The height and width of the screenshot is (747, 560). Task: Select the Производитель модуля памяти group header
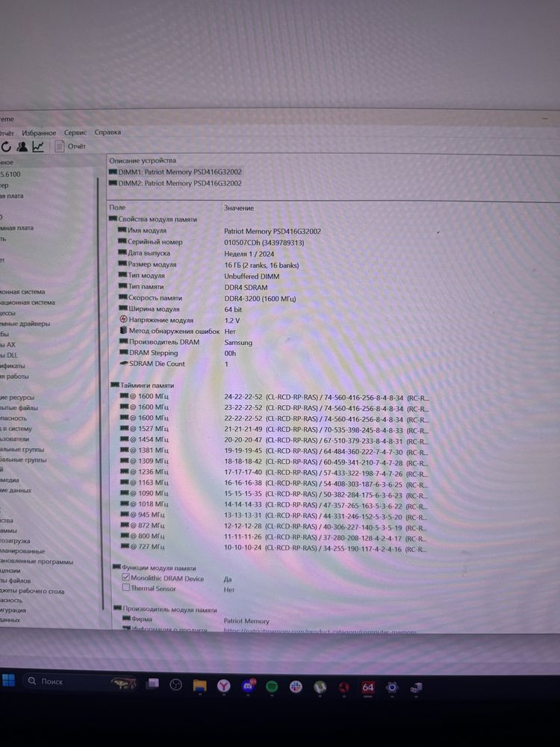tap(165, 610)
